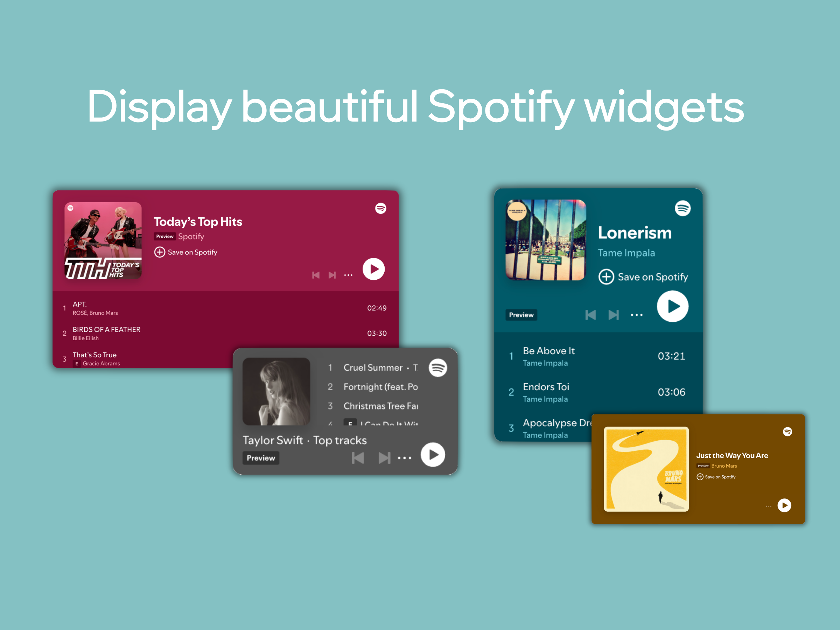Screen dimensions: 840x630
Task: Play the Today's Top Hits playlist
Action: 374,269
